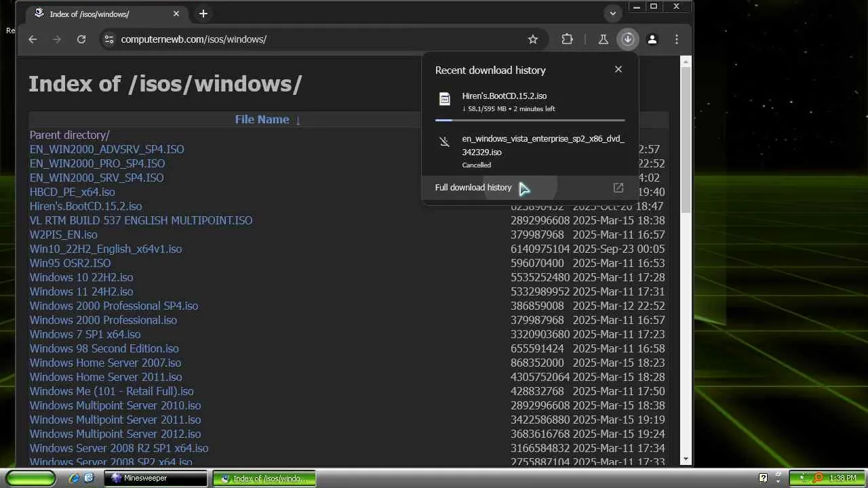This screenshot has width=868, height=488.
Task: Click the Downloads toolbar icon
Action: click(628, 39)
